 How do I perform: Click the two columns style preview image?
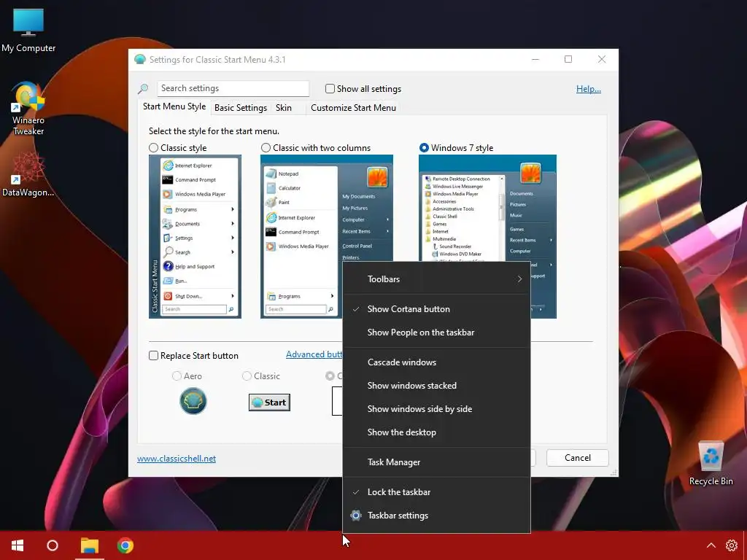tap(301, 237)
